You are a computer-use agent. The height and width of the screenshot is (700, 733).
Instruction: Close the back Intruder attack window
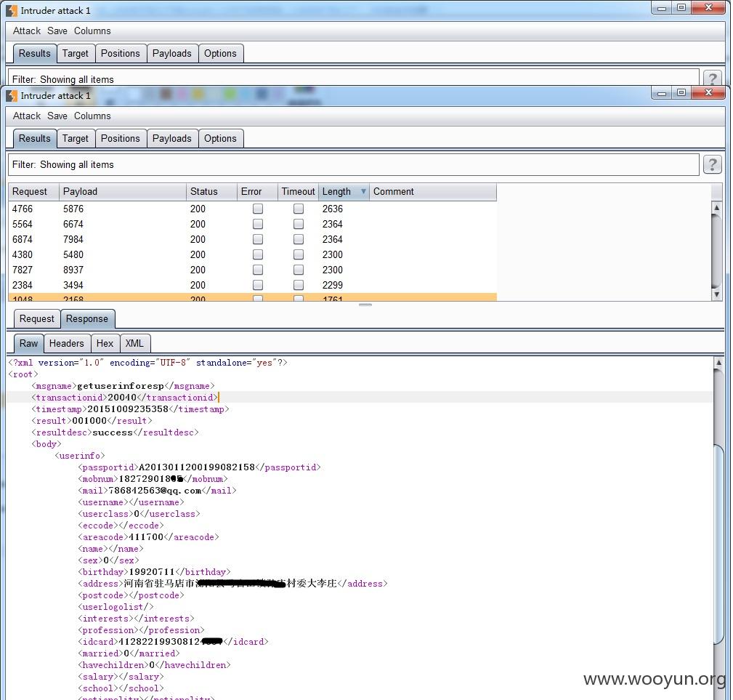[709, 8]
